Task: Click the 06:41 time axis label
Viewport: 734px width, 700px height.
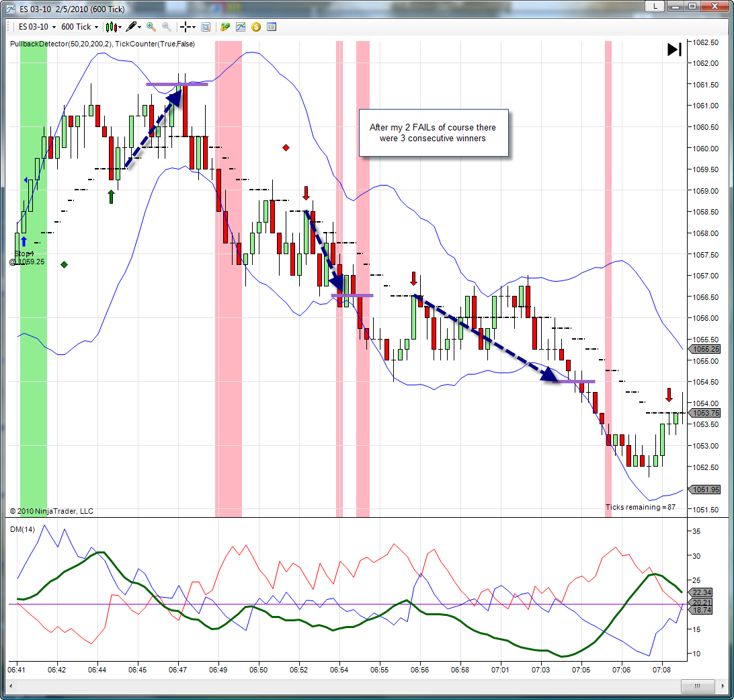Action: pyautogui.click(x=16, y=670)
